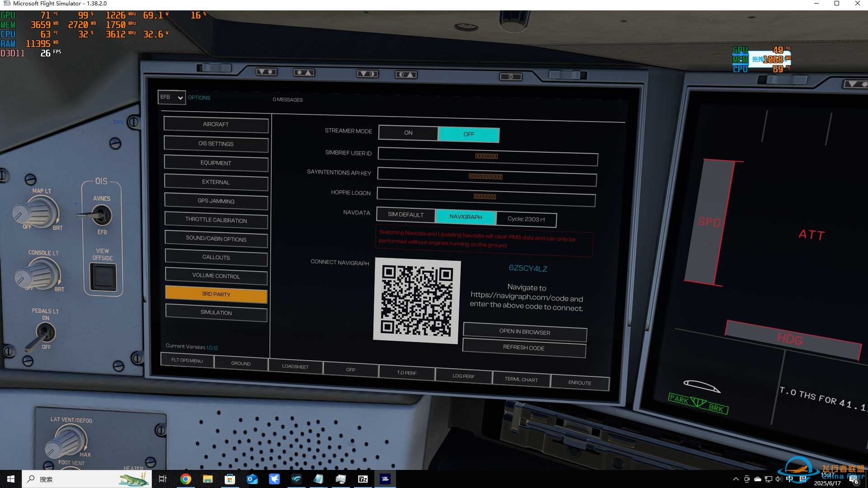This screenshot has width=868, height=488.
Task: Open THROTTLE CALIBRATION page
Action: [216, 220]
